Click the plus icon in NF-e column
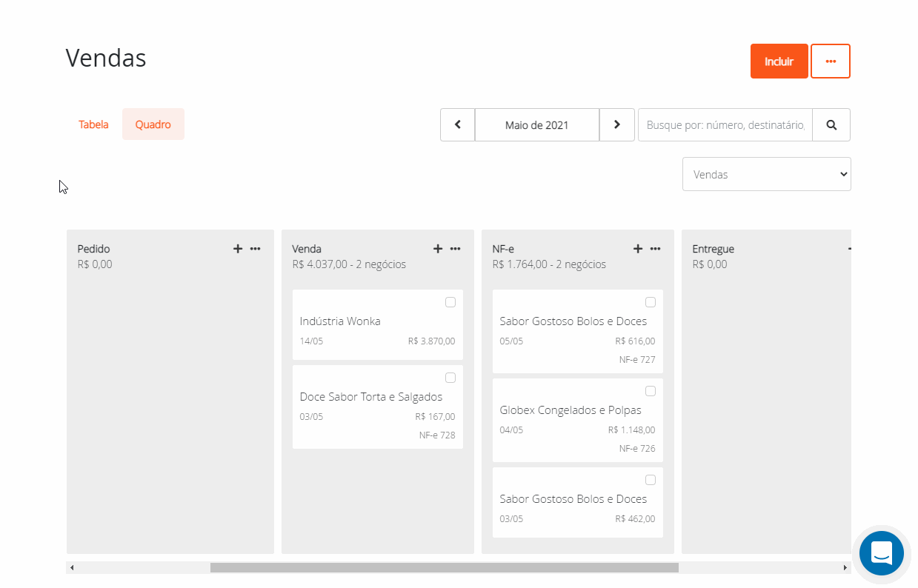 tap(638, 249)
